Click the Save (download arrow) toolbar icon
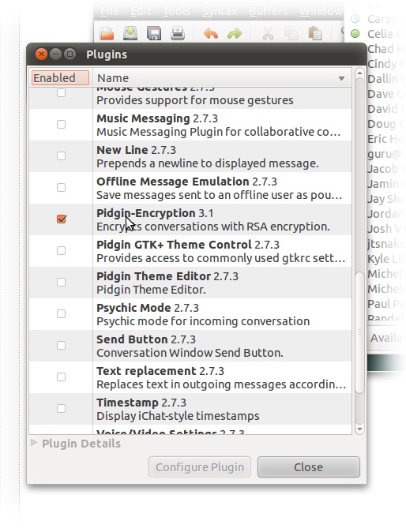Screen dimensions: 406x532 130,33
